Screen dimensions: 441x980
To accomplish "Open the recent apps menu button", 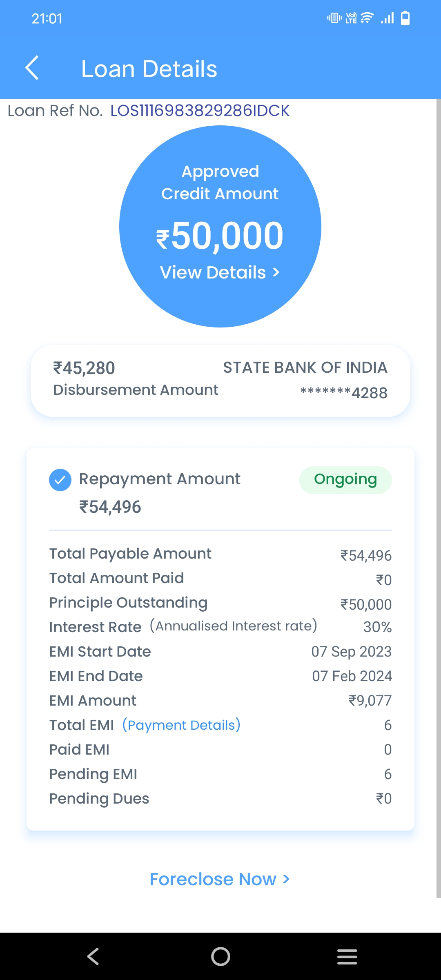I will tap(347, 956).
